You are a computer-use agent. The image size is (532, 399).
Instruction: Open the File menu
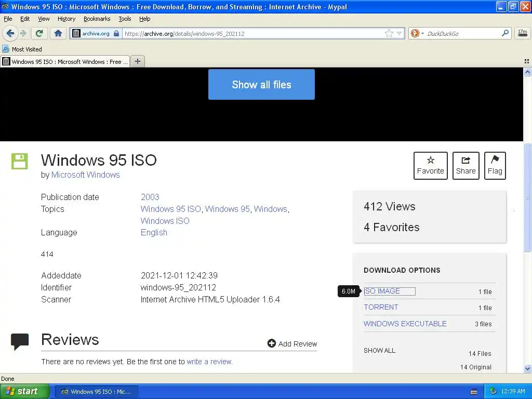click(x=8, y=19)
